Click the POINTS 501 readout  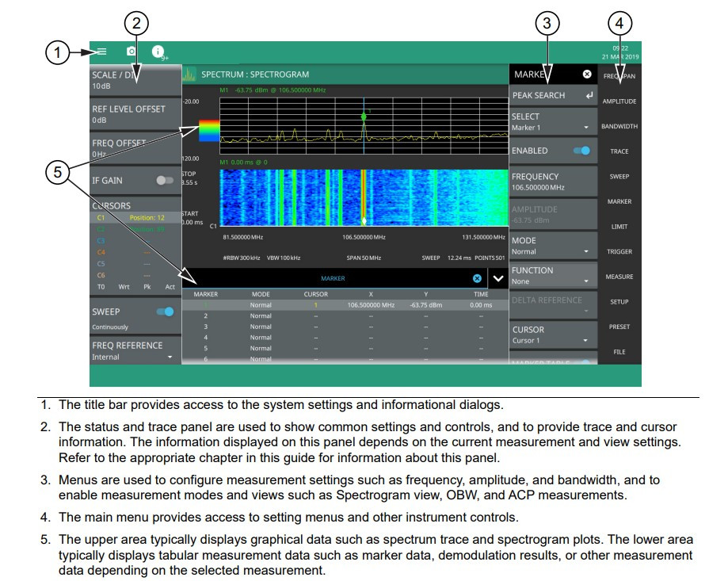click(490, 258)
